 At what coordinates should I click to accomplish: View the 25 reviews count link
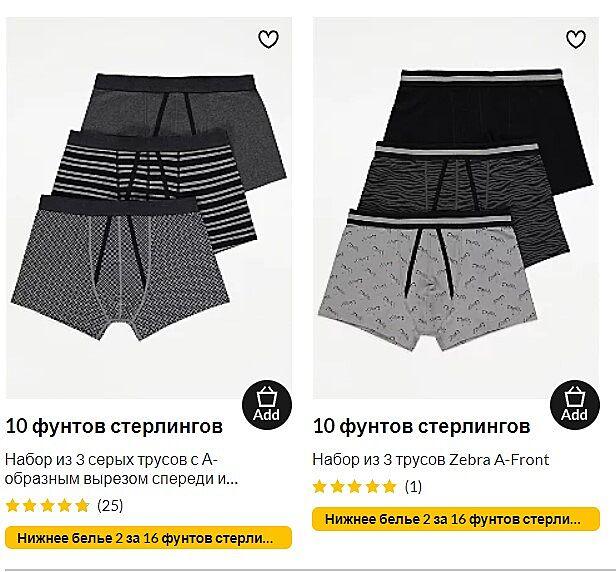[x=110, y=505]
